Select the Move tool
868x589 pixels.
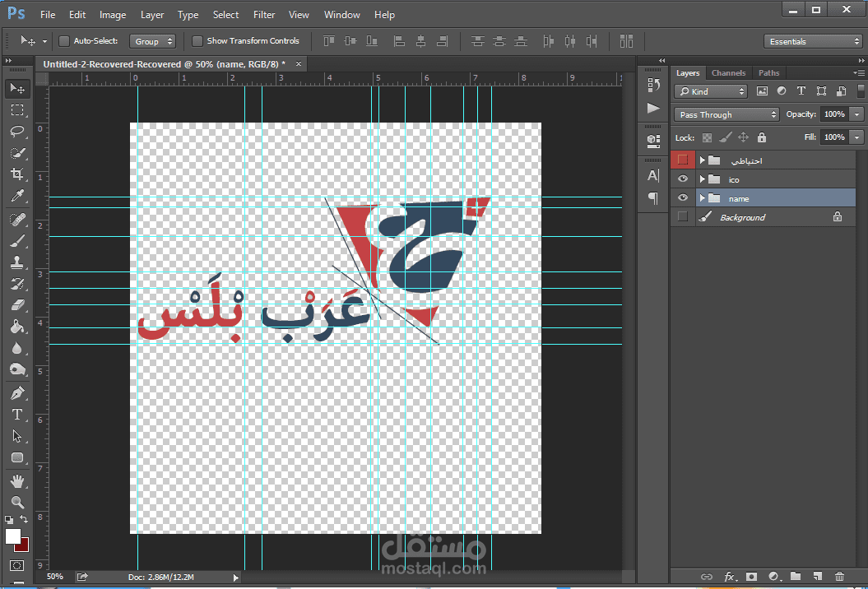click(17, 88)
